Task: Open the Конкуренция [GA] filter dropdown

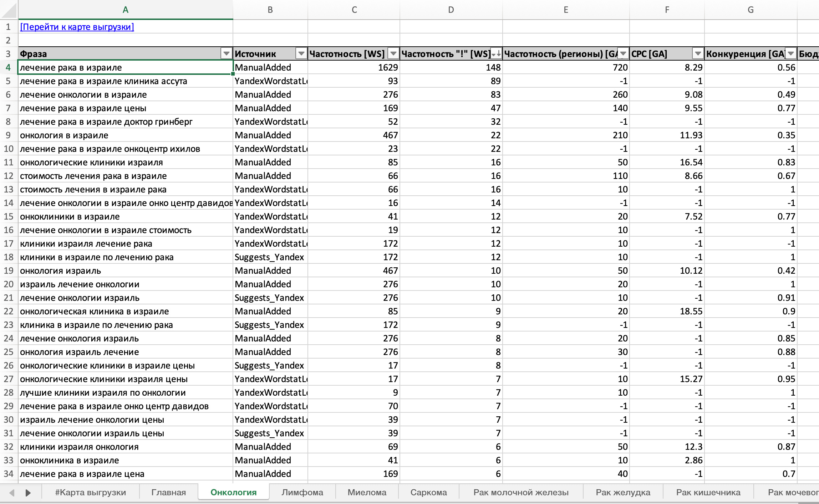Action: pyautogui.click(x=791, y=54)
